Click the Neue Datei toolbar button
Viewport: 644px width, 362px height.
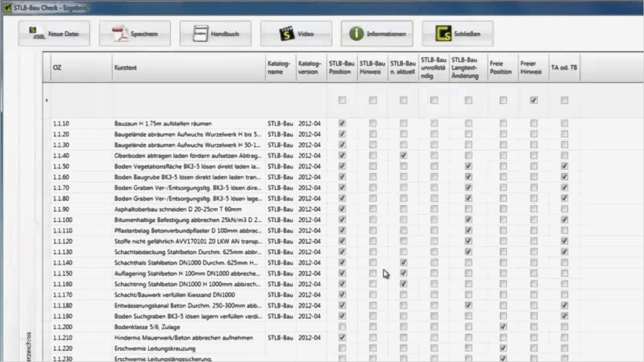click(x=54, y=34)
